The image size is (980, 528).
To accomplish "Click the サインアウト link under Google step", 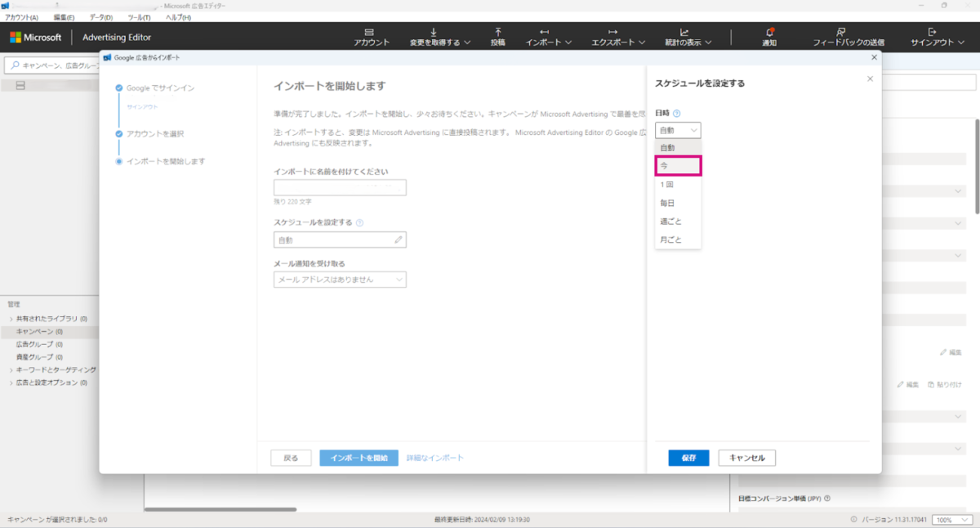I will tap(142, 107).
